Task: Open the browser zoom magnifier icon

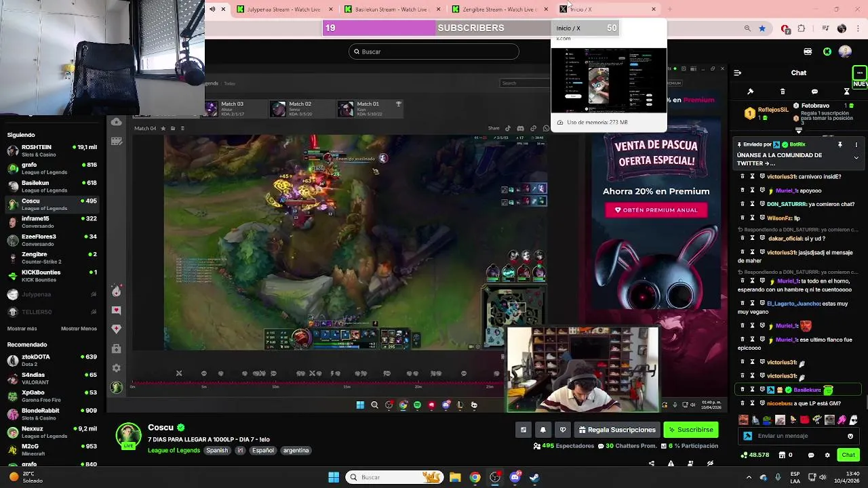Action: tap(747, 28)
